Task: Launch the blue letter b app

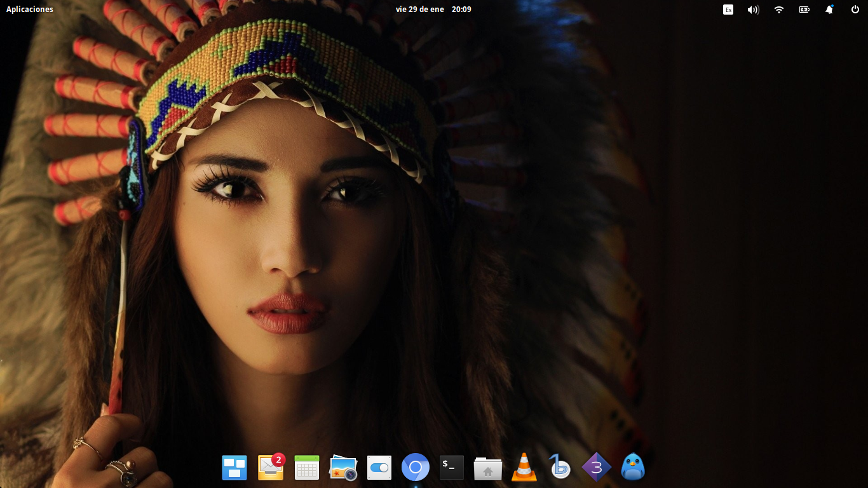Action: (560, 467)
